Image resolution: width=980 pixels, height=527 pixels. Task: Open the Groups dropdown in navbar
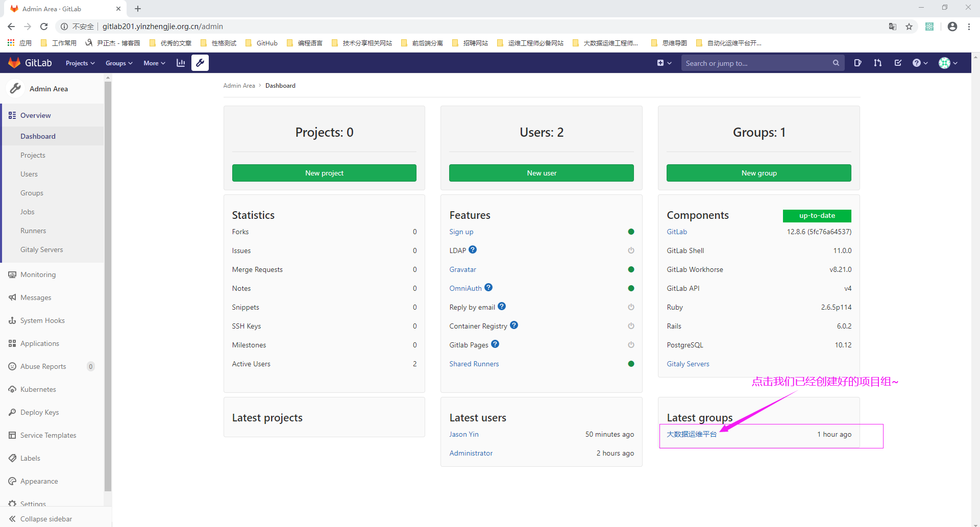tap(119, 63)
